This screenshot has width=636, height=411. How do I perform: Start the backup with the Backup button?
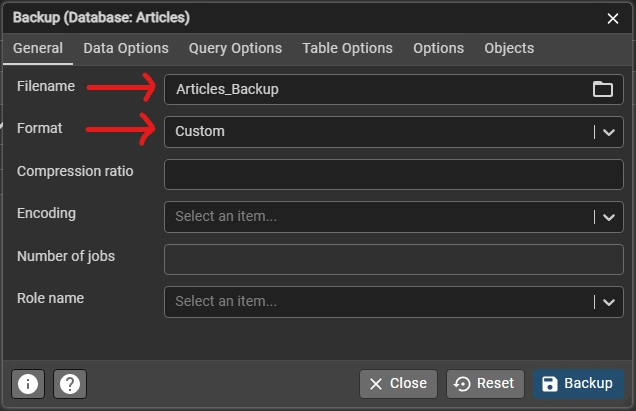coord(578,384)
